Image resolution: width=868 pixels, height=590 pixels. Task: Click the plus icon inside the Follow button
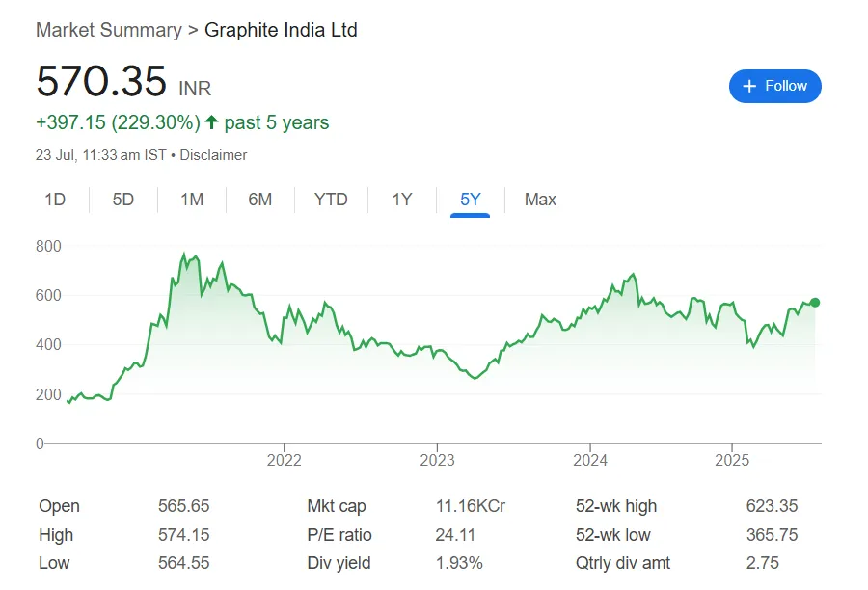point(747,86)
